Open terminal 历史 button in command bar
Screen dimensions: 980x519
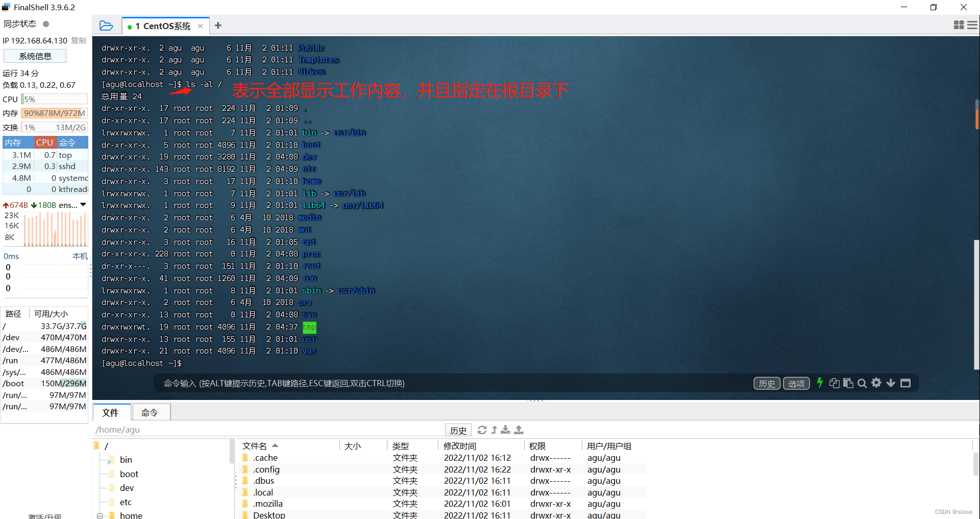point(767,384)
